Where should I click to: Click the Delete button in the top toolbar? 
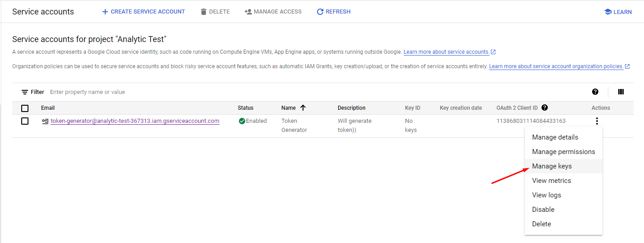(215, 12)
